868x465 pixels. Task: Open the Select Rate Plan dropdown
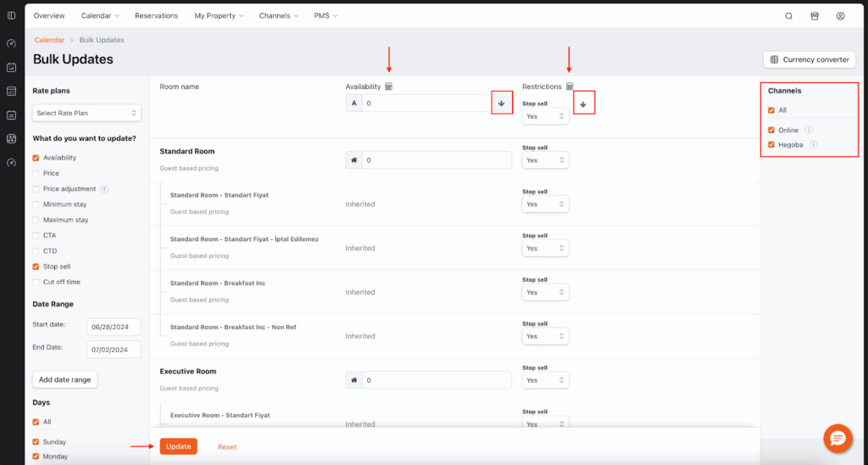[86, 113]
